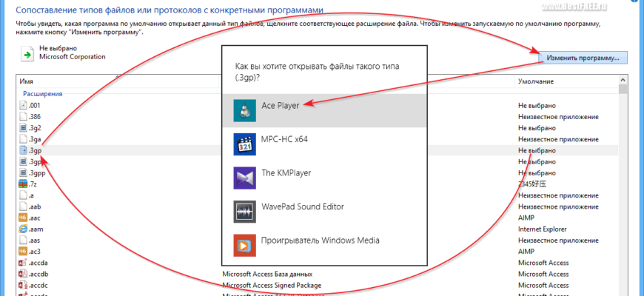The width and height of the screenshot is (644, 296).
Task: Select the .3g2 video file icon
Action: click(23, 128)
